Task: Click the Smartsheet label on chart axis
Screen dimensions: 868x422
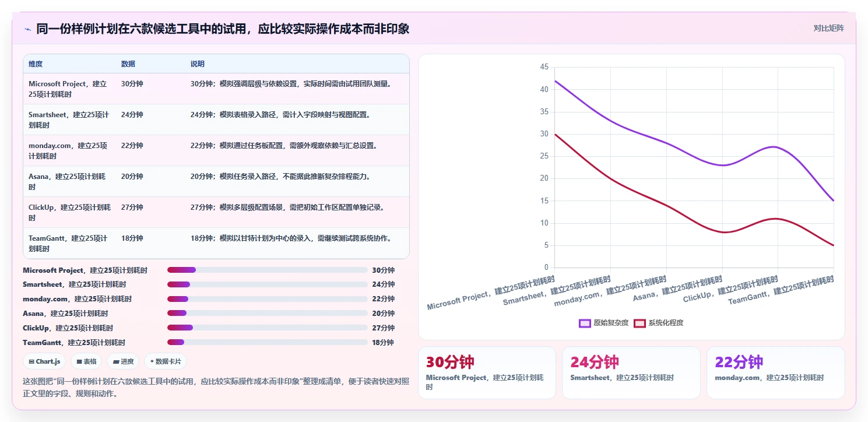Action: pyautogui.click(x=557, y=291)
